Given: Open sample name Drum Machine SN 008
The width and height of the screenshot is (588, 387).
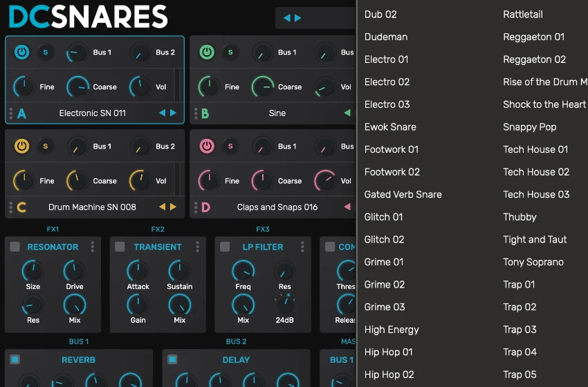Looking at the screenshot, I should point(92,207).
